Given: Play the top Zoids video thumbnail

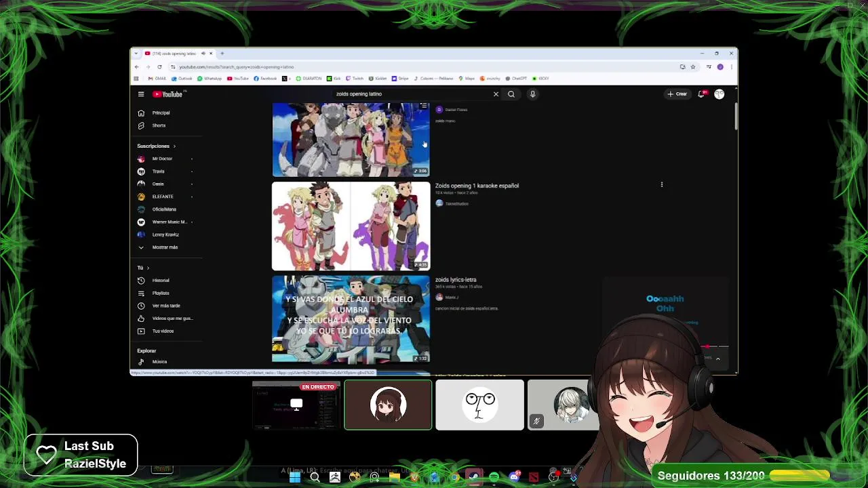Looking at the screenshot, I should pyautogui.click(x=351, y=140).
